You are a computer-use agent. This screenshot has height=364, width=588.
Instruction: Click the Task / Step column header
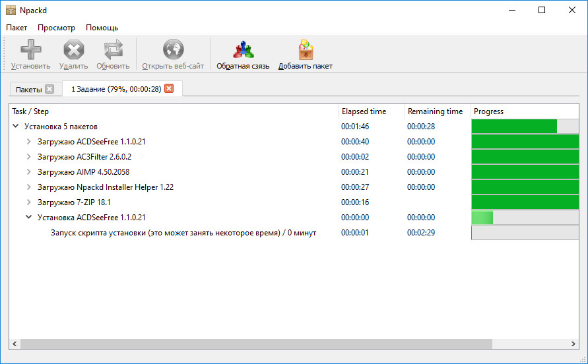[174, 111]
